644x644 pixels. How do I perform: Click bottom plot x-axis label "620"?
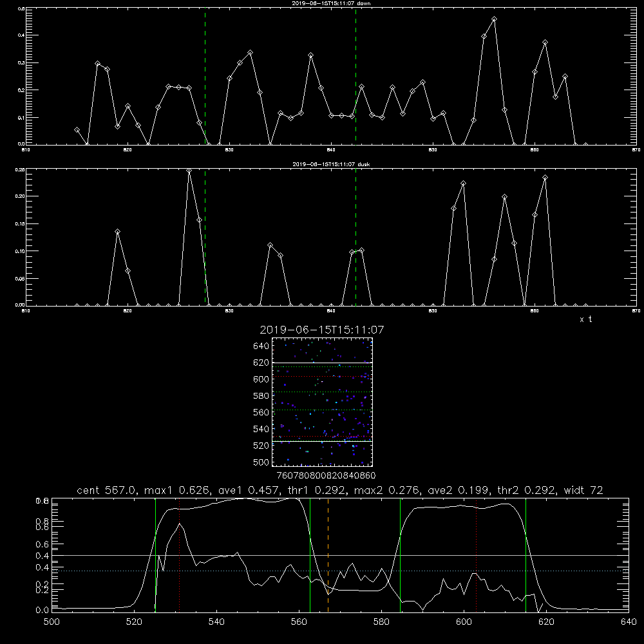pos(546,622)
